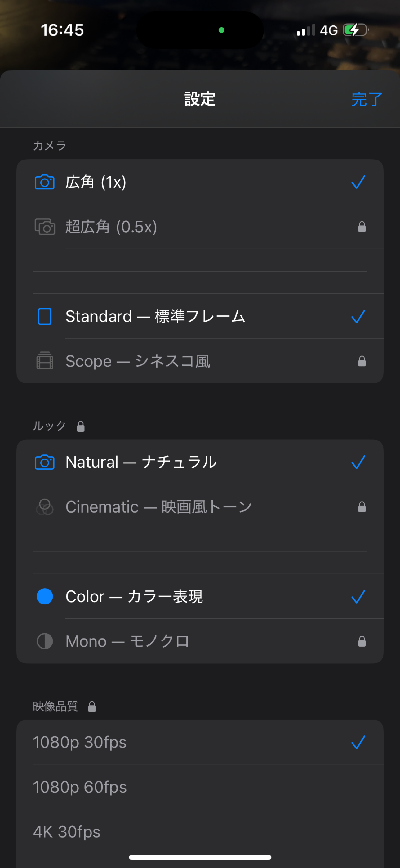Image resolution: width=400 pixels, height=868 pixels.
Task: Tap the Natural look camera icon
Action: (45, 462)
